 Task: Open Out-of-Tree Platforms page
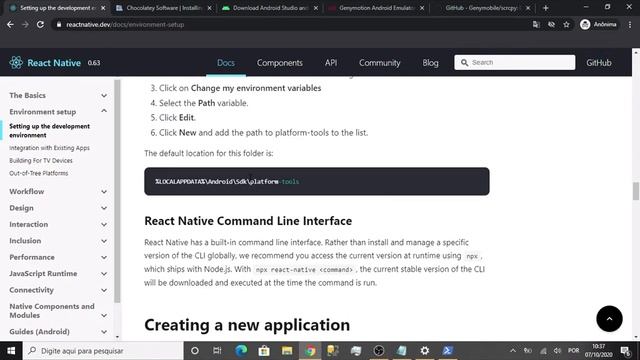coord(39,173)
